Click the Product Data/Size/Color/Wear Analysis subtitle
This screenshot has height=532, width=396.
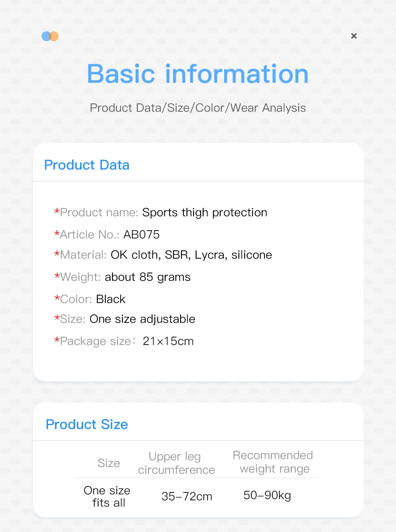198,108
